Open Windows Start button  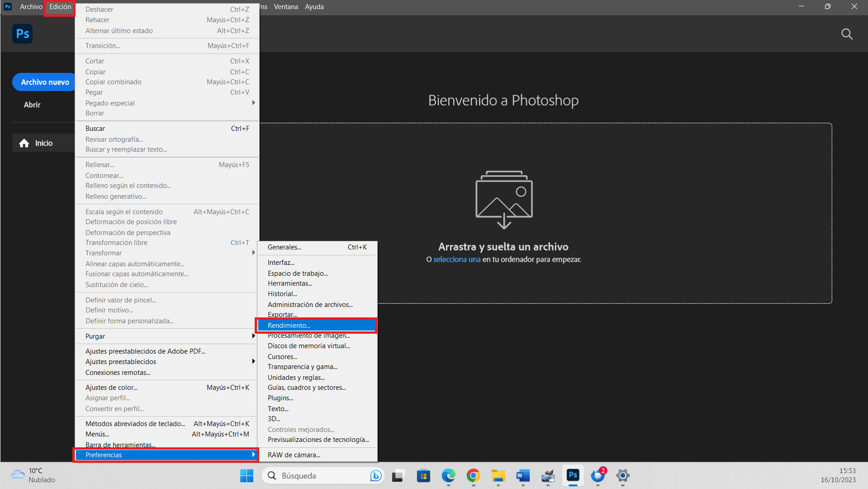pyautogui.click(x=247, y=476)
